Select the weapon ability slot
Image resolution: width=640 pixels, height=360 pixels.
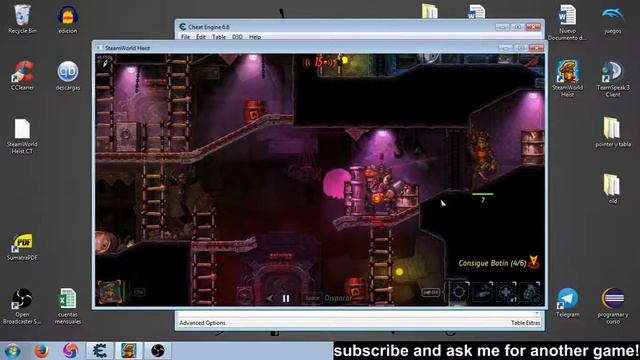483,292
